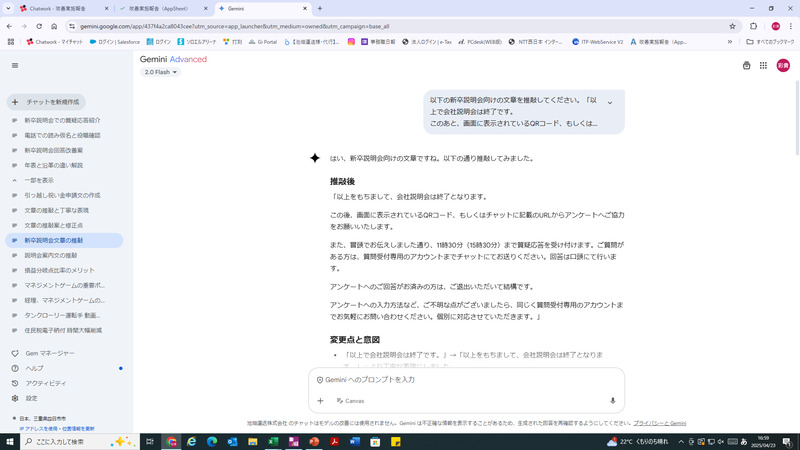Screen dimensions: 800x450
Task: Open ソロエルアリーナ bookmark
Action: [196, 42]
